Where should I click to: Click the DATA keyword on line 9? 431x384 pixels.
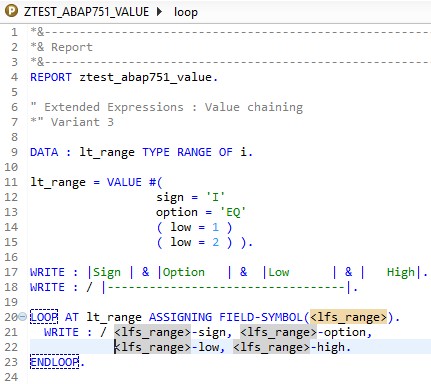[44, 152]
